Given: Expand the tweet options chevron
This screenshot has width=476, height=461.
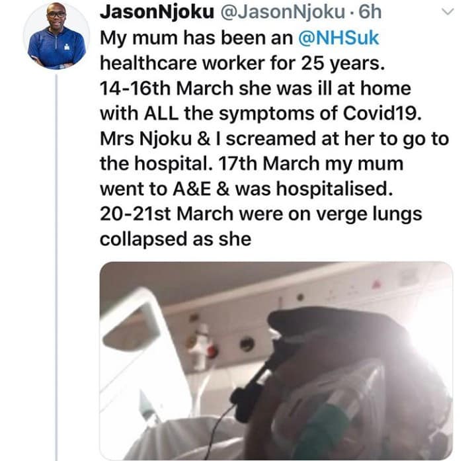Looking at the screenshot, I should [x=448, y=12].
